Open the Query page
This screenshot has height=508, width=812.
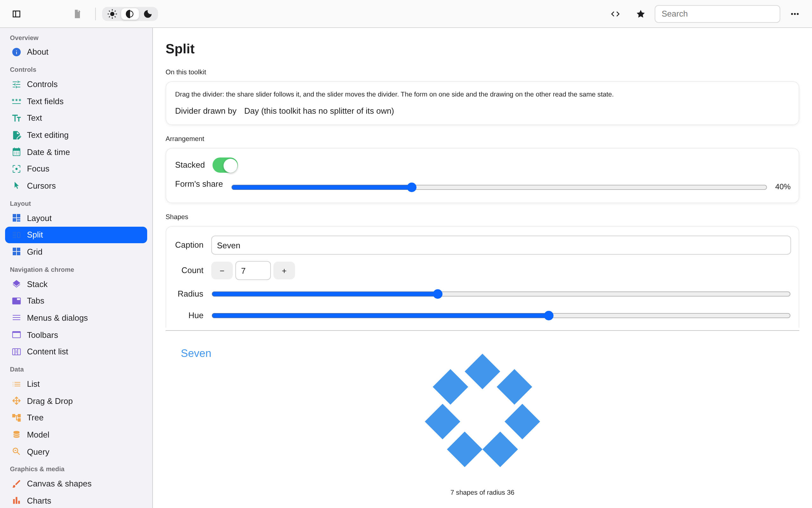pos(76,451)
